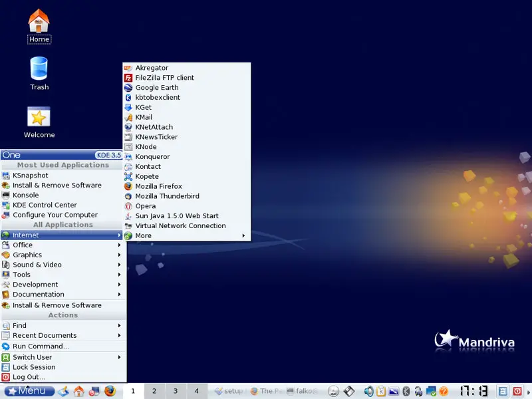532x399 pixels.
Task: Open KDE Control Center
Action: point(62,205)
